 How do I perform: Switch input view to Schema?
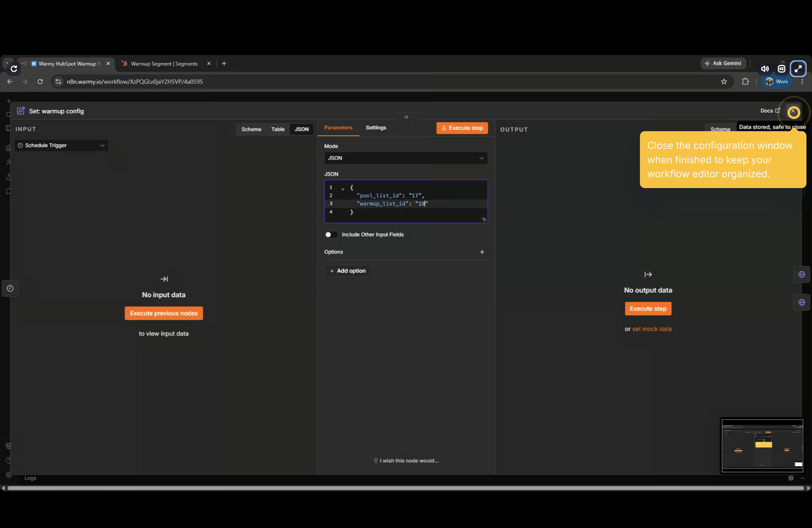pyautogui.click(x=251, y=129)
